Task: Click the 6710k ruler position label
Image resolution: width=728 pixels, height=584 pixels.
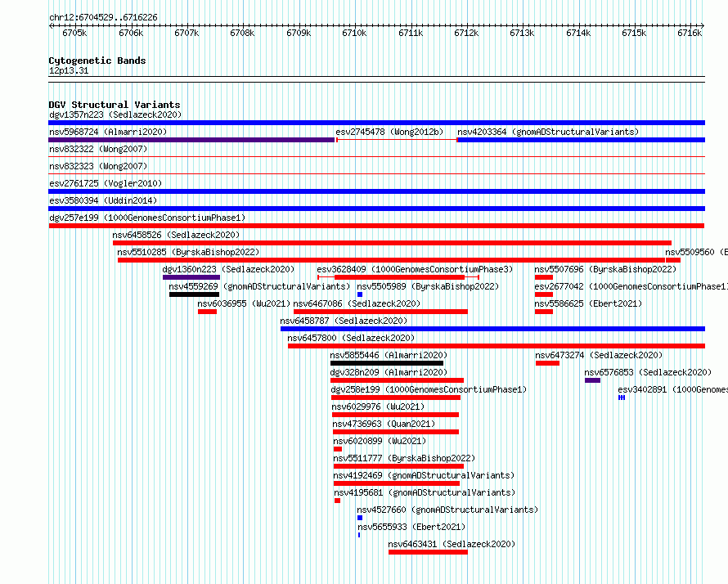Action: [x=354, y=33]
